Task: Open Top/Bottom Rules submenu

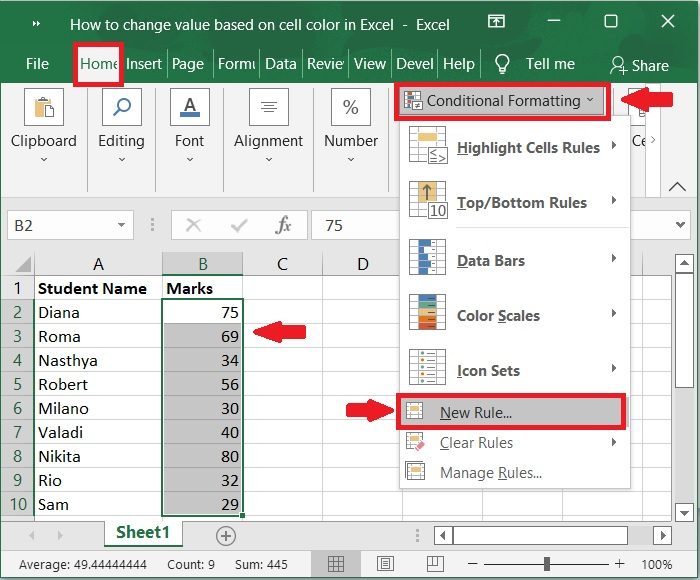Action: point(514,201)
